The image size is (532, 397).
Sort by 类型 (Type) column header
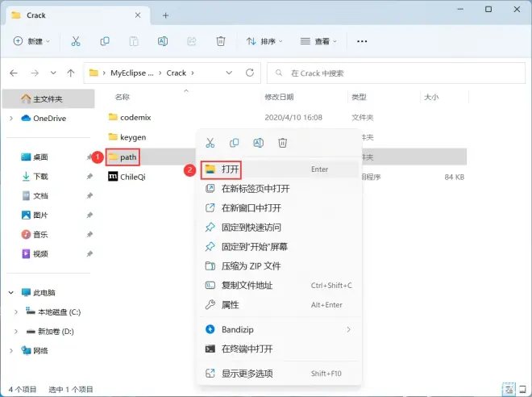click(x=359, y=97)
